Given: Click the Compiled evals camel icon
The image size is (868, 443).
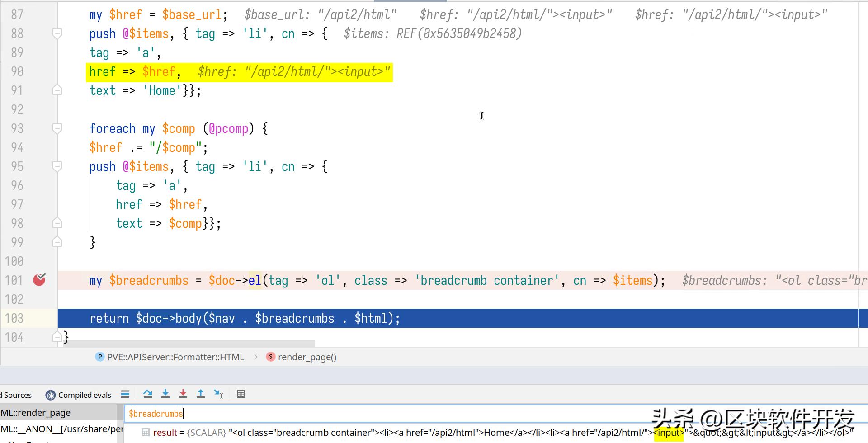Looking at the screenshot, I should click(x=51, y=395).
